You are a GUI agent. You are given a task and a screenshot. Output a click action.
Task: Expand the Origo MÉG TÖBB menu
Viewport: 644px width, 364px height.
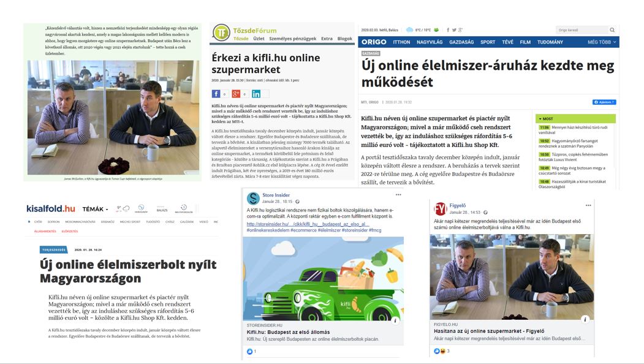click(602, 42)
